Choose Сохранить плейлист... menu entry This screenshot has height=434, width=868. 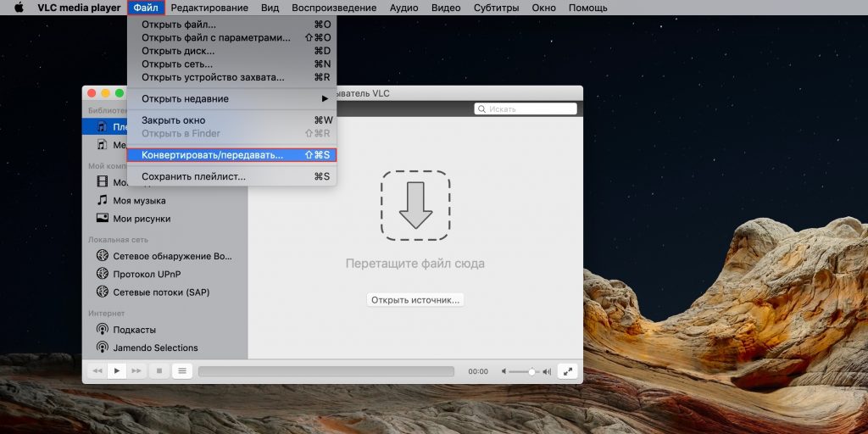[232, 176]
